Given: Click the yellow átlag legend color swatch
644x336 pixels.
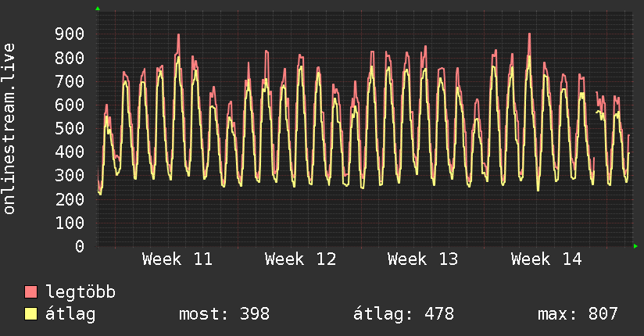Looking at the screenshot, I should tap(30, 313).
